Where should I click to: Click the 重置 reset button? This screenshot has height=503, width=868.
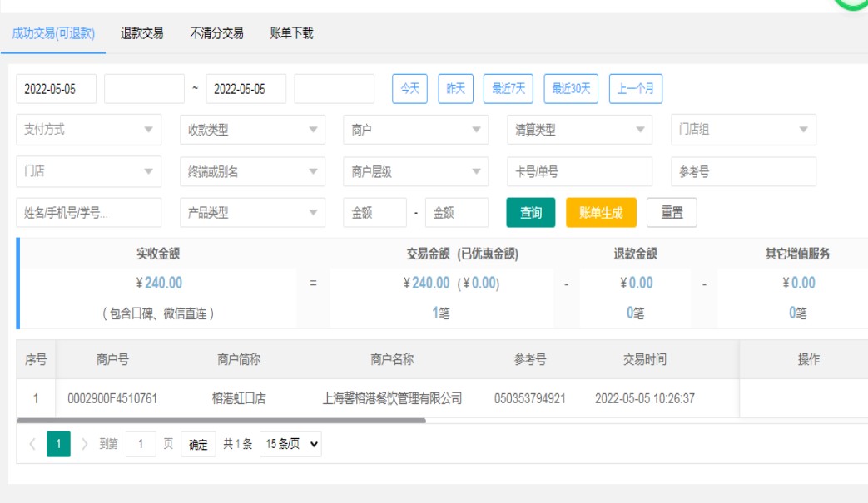tap(672, 213)
